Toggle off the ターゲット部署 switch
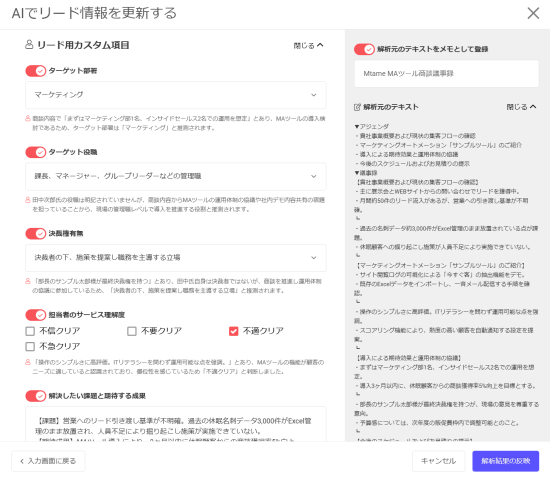Viewport: 550px width, 477px height. tap(35, 71)
